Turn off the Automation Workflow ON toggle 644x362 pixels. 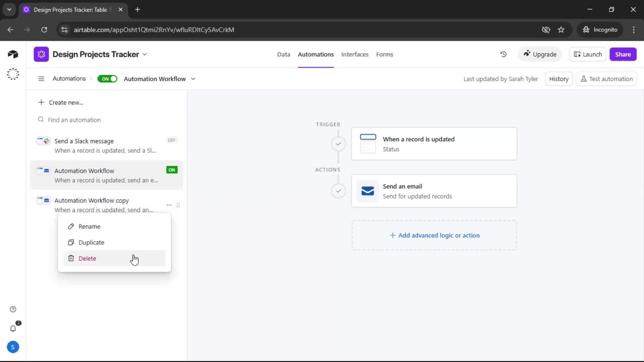[107, 79]
